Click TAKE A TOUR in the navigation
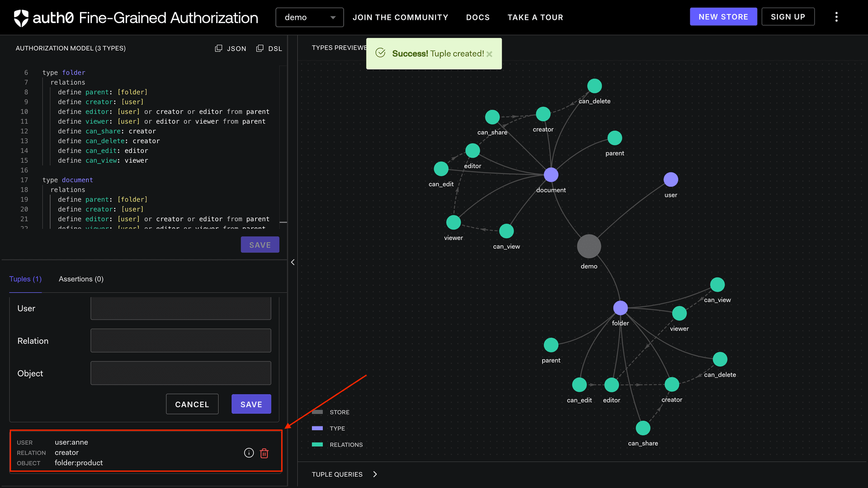 pos(535,17)
